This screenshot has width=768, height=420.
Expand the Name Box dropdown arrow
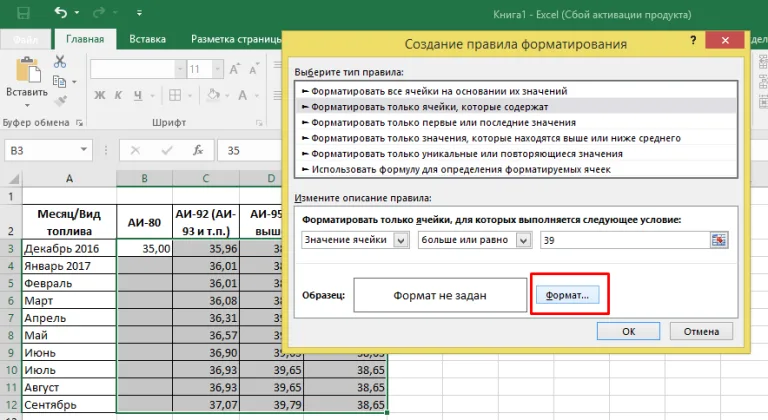tap(84, 149)
